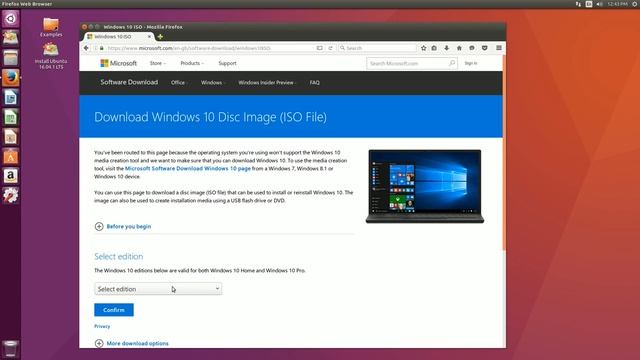Show bookmarks using the clipboard icon

[434, 48]
